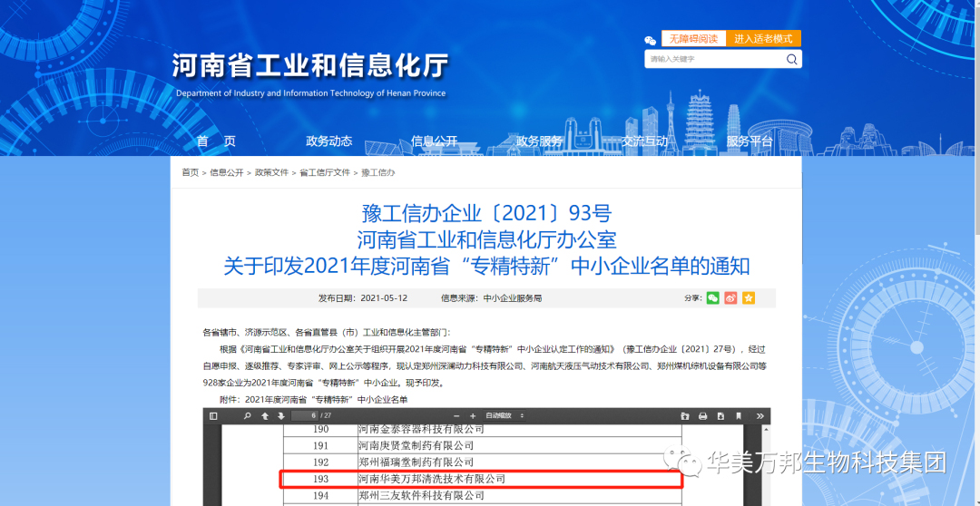Click the row 郑州福瑞堂制药有限公司

482,462
